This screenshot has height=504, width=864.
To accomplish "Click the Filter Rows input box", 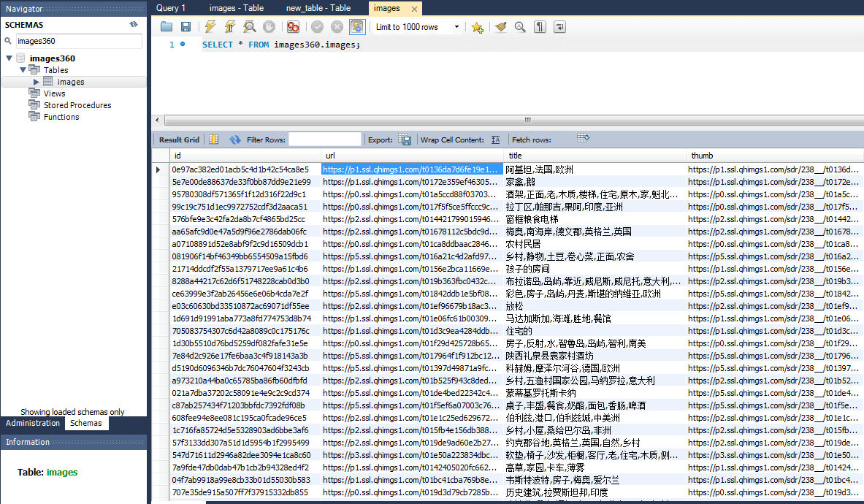I will point(325,140).
